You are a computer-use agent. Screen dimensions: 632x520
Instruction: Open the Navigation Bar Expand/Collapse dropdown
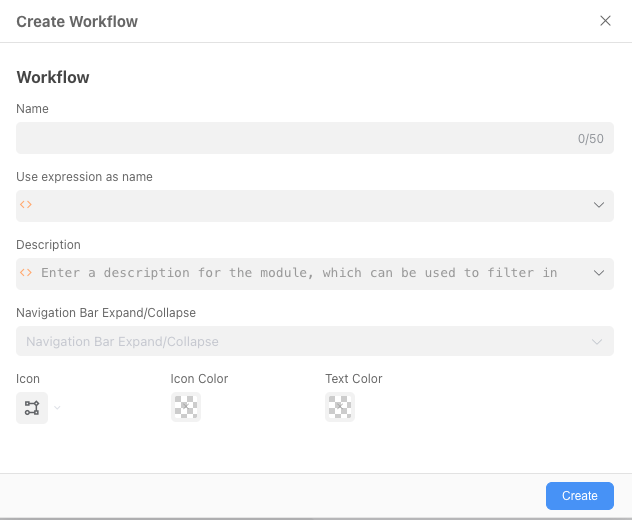300,341
